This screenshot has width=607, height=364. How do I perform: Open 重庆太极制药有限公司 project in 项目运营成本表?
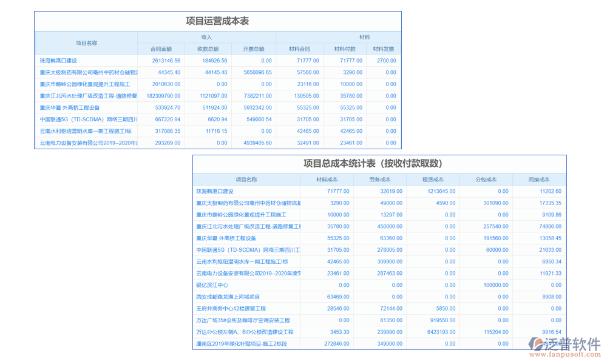pos(88,72)
